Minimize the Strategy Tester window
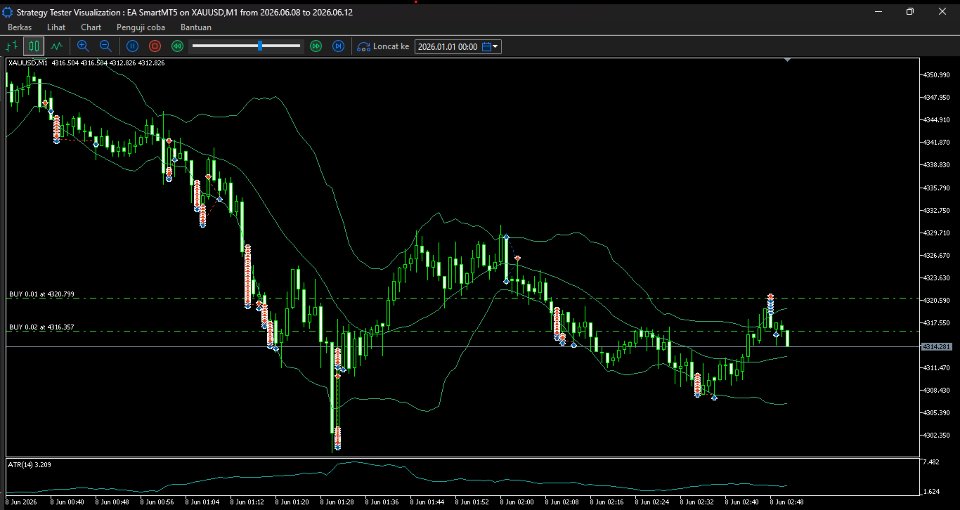Screen dimensions: 960x510 [x=879, y=12]
